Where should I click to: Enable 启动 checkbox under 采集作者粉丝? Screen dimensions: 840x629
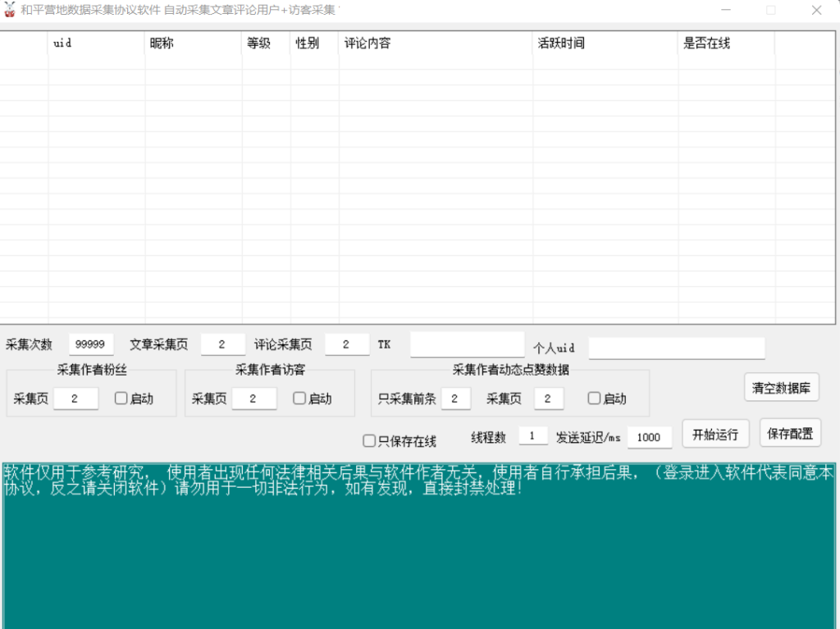click(x=121, y=399)
